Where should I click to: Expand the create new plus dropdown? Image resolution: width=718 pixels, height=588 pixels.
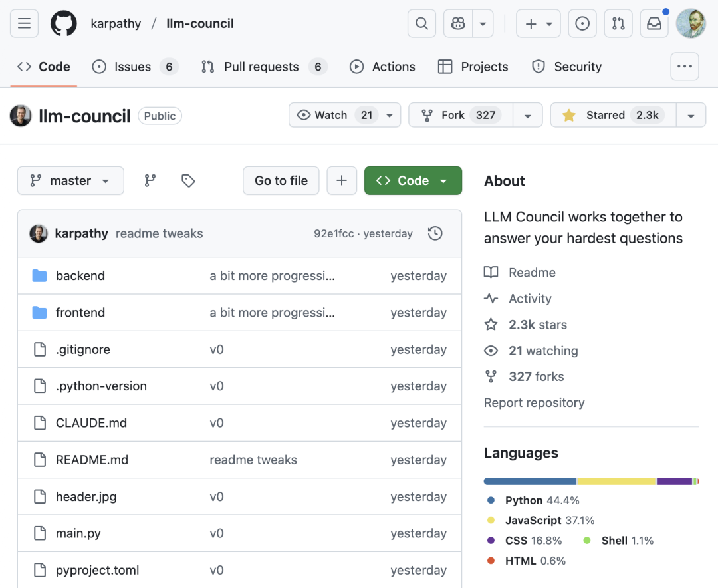coord(538,23)
